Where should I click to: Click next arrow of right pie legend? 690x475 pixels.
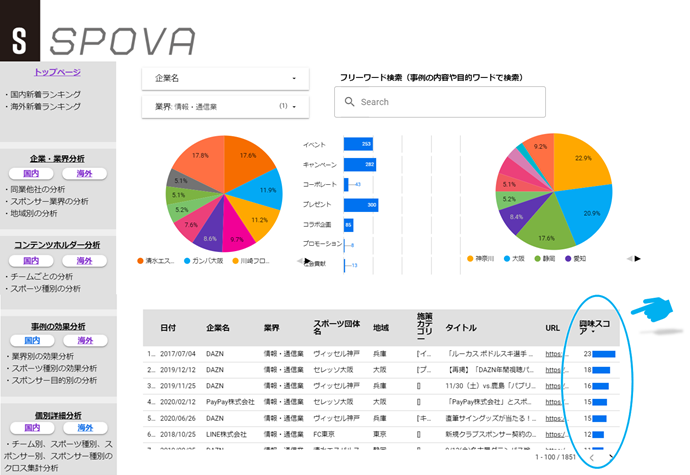(638, 258)
